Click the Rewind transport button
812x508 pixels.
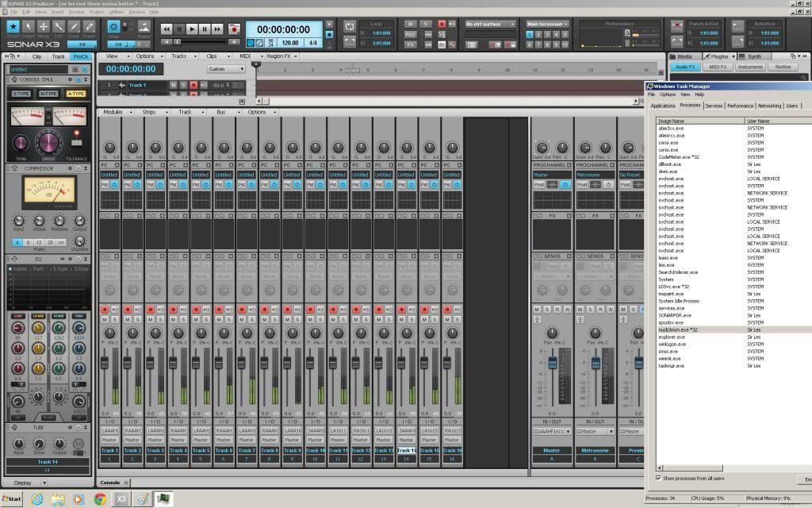167,29
